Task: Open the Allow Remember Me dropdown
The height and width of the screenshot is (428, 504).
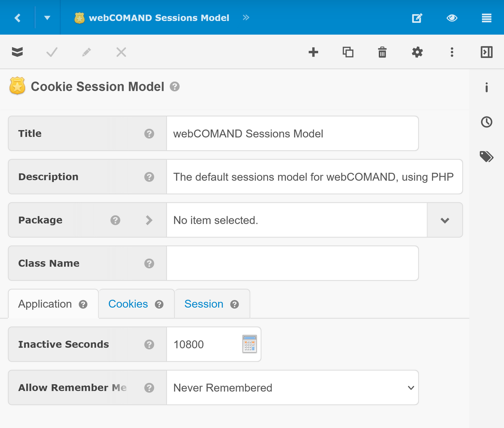Action: click(x=292, y=387)
